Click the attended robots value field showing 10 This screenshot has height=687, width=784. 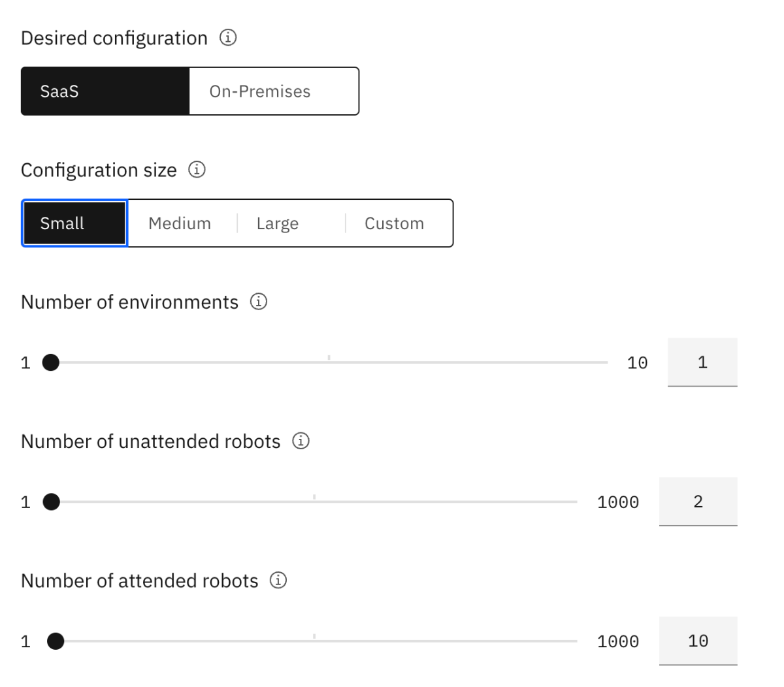[698, 641]
